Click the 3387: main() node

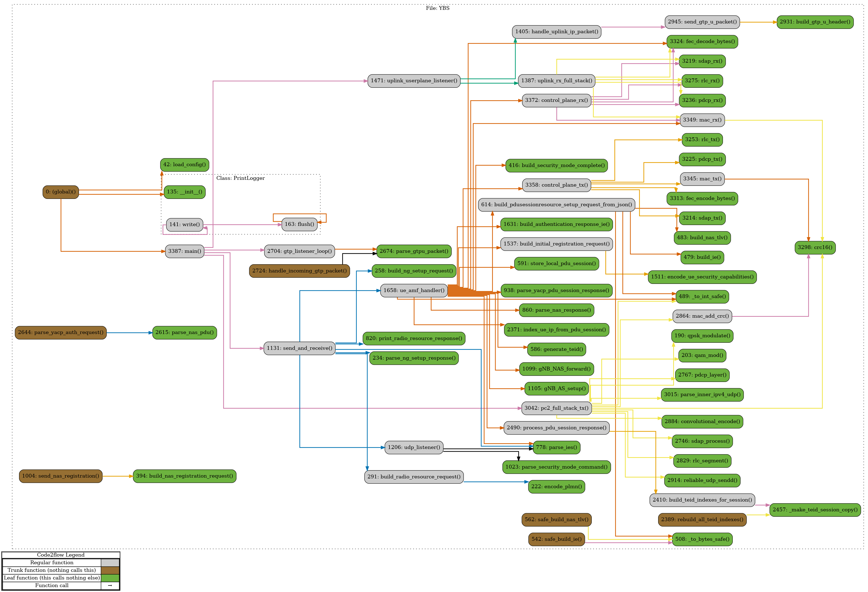[185, 251]
